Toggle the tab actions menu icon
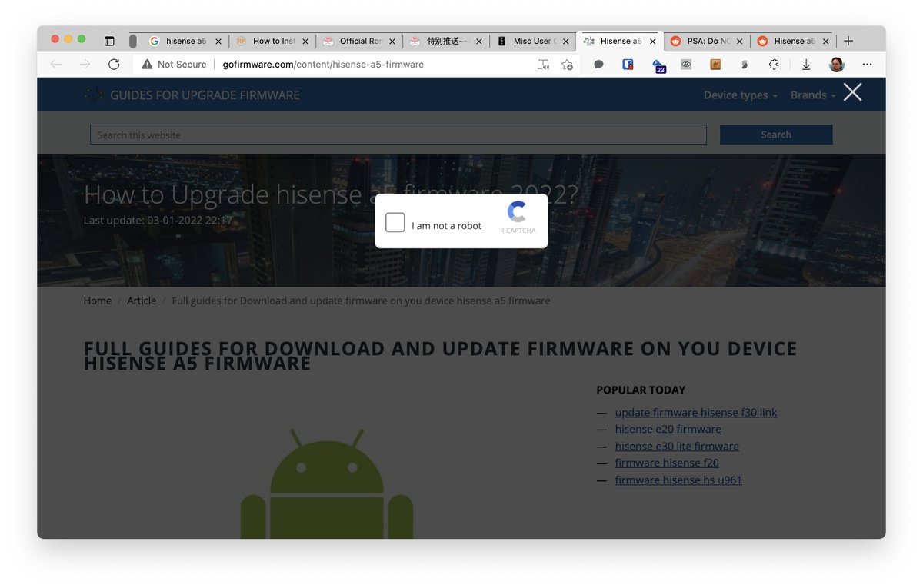The image size is (923, 588). coord(109,41)
